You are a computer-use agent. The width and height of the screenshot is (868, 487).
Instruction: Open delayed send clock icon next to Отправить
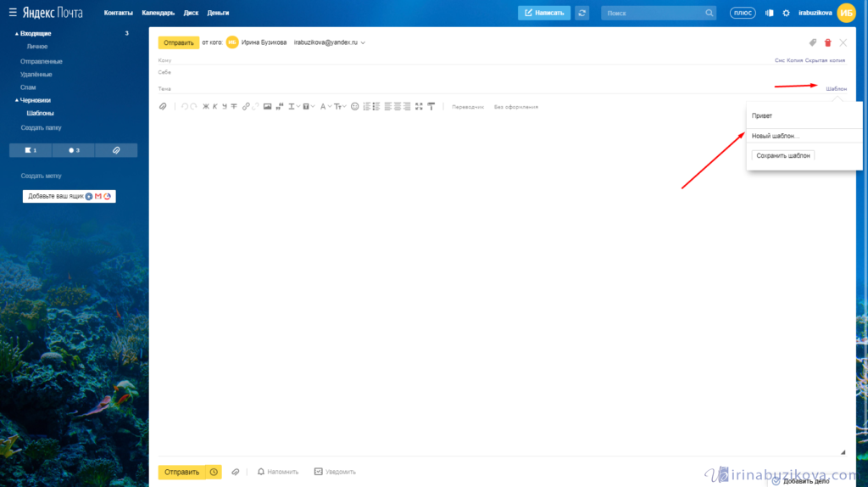click(x=214, y=472)
